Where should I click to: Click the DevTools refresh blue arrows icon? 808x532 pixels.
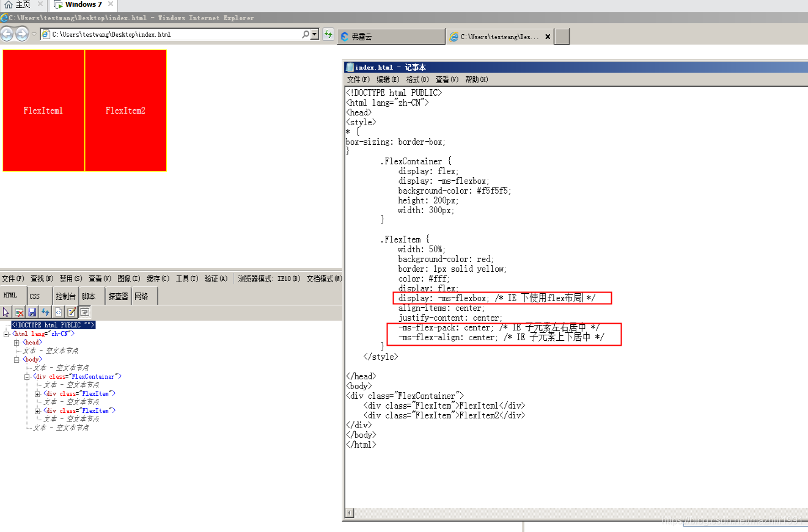[x=45, y=312]
